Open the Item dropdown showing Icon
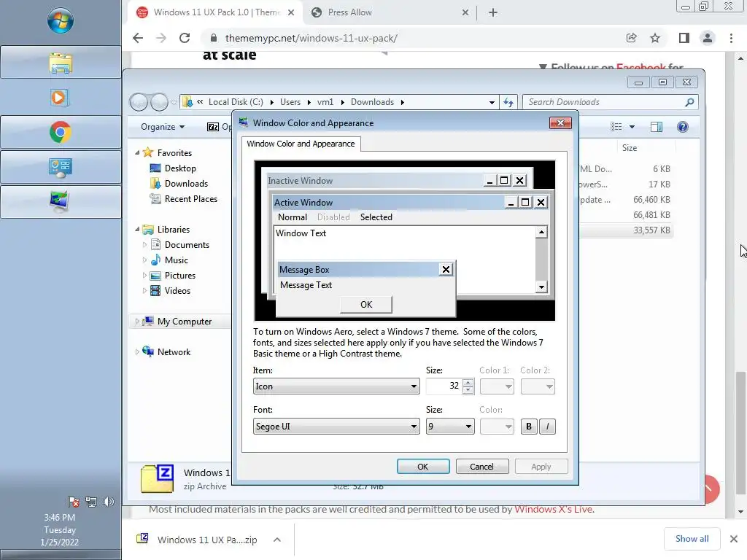This screenshot has width=747, height=560. [336, 386]
